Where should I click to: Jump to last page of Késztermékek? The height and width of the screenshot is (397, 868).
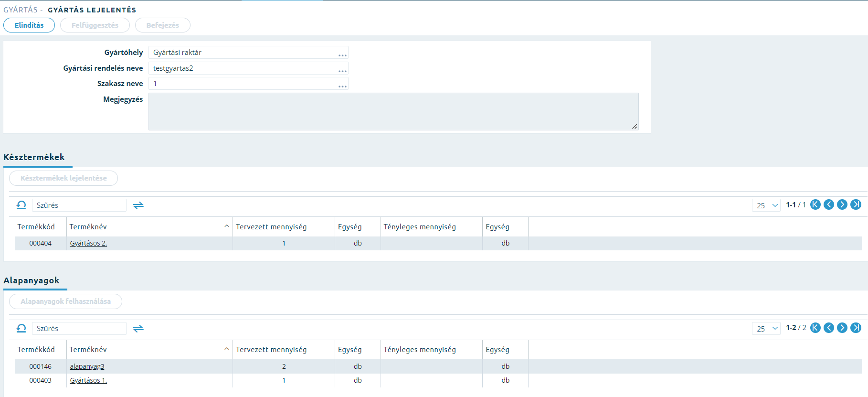(856, 204)
